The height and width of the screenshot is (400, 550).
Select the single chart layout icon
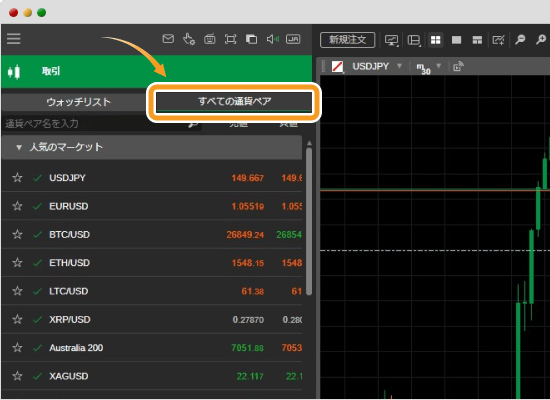tap(456, 40)
